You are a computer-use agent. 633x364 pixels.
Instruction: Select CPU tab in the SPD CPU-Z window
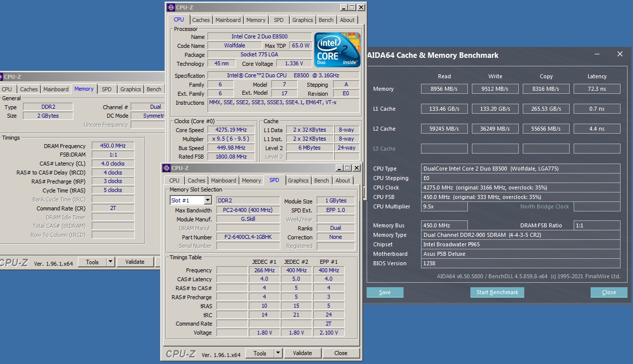(174, 181)
